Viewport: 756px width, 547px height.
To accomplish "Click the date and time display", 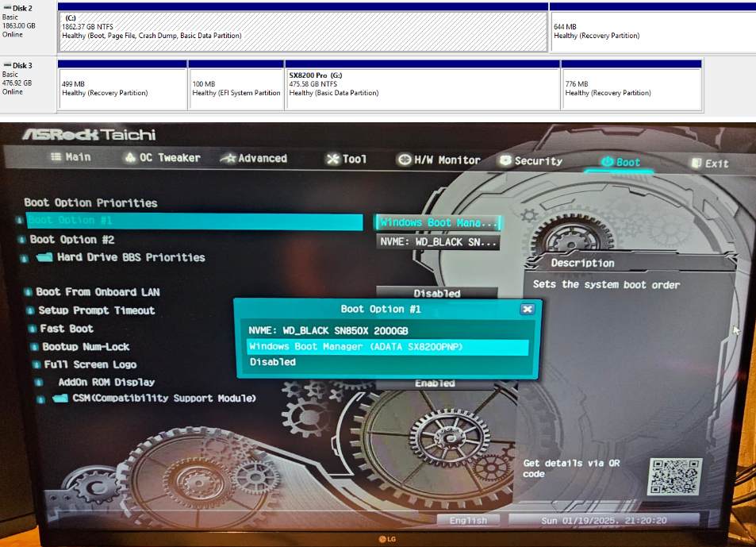I will tap(604, 521).
